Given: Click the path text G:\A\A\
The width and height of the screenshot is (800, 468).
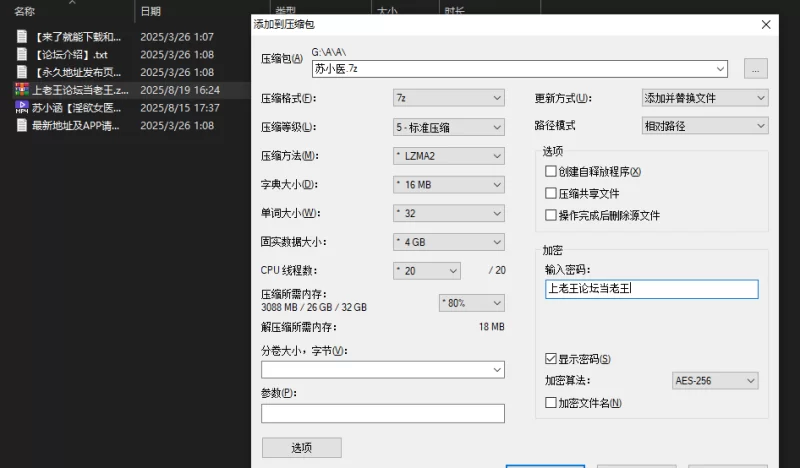Looking at the screenshot, I should click(x=329, y=52).
